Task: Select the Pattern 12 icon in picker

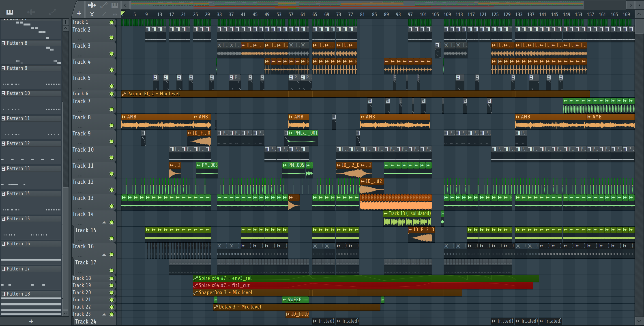Action: (x=4, y=143)
